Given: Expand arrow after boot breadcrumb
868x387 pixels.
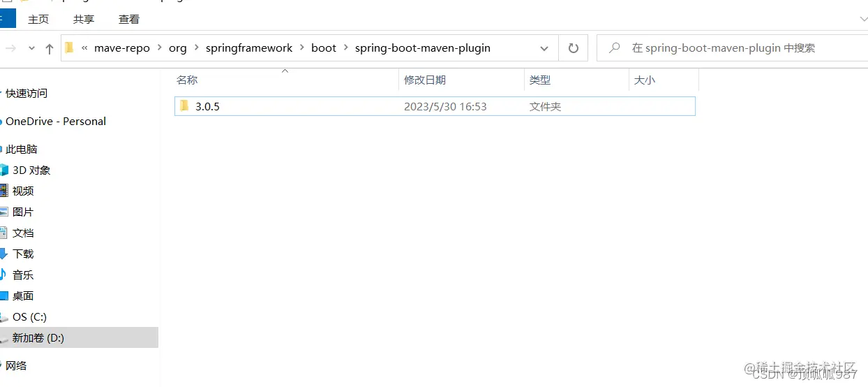Looking at the screenshot, I should pyautogui.click(x=345, y=48).
